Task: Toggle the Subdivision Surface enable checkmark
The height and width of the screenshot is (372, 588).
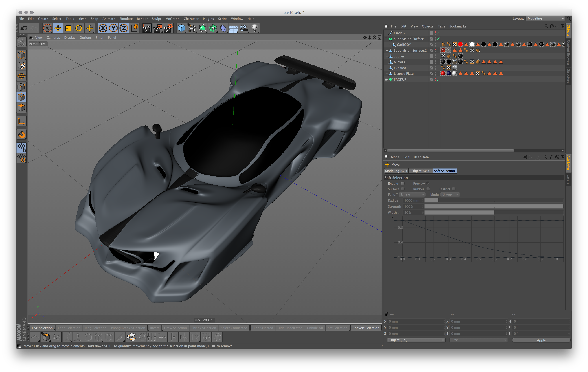Action: [438, 39]
